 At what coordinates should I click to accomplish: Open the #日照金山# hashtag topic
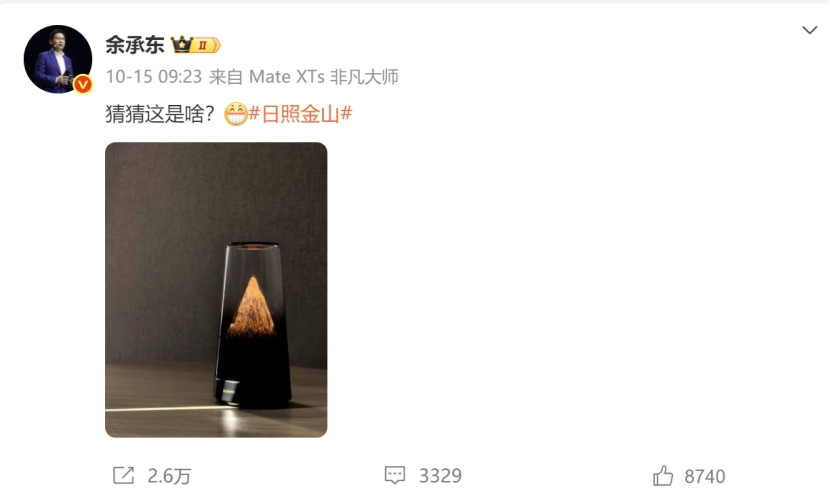(x=300, y=114)
